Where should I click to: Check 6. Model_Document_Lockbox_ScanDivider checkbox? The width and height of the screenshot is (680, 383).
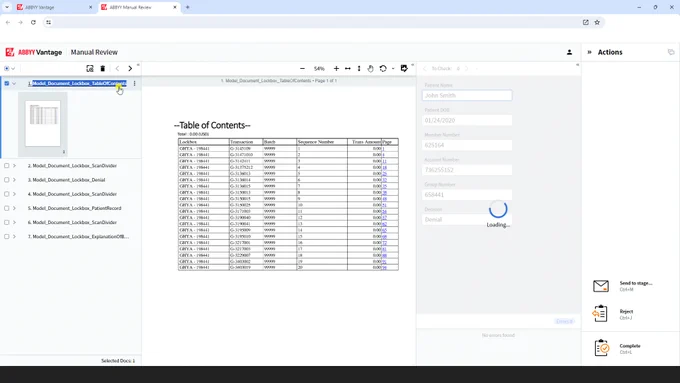pyautogui.click(x=7, y=222)
